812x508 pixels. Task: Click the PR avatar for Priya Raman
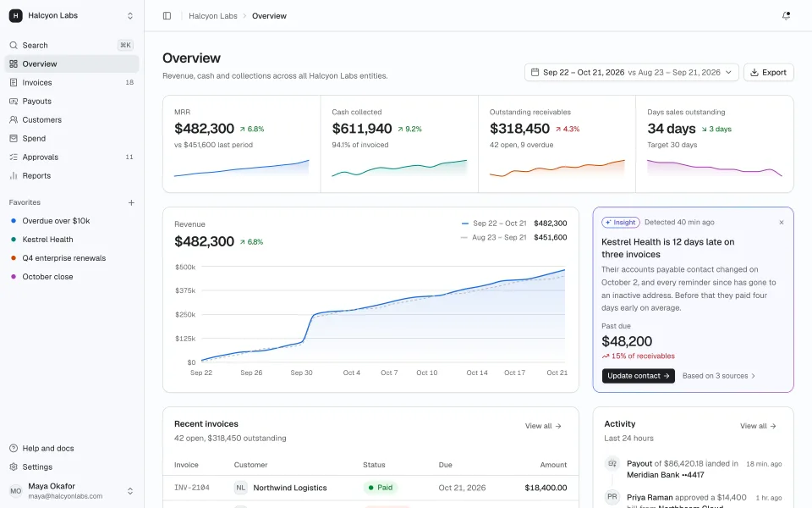(x=612, y=497)
